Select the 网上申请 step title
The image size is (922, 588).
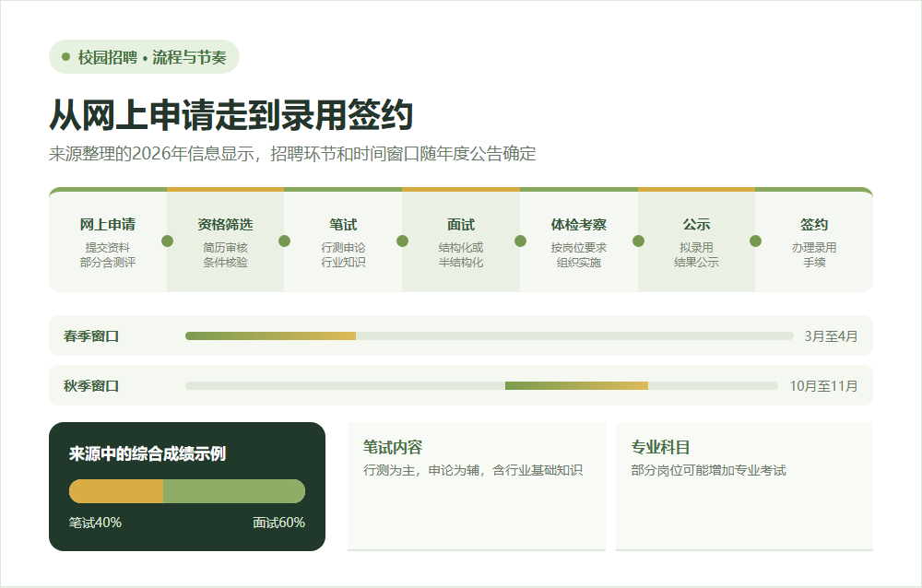pos(108,225)
